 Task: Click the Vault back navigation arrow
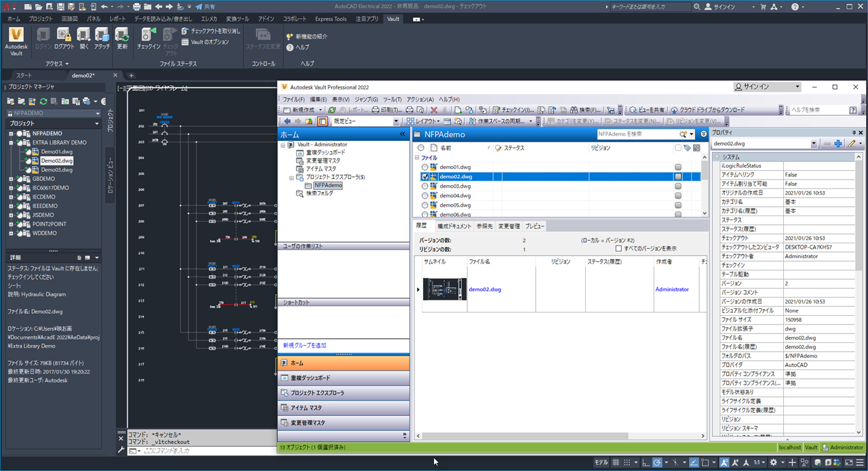pos(288,121)
